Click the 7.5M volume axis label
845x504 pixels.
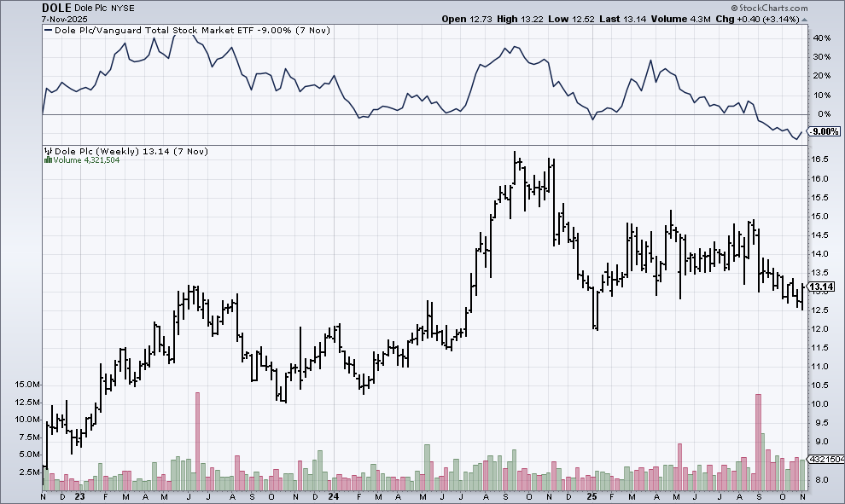click(30, 437)
